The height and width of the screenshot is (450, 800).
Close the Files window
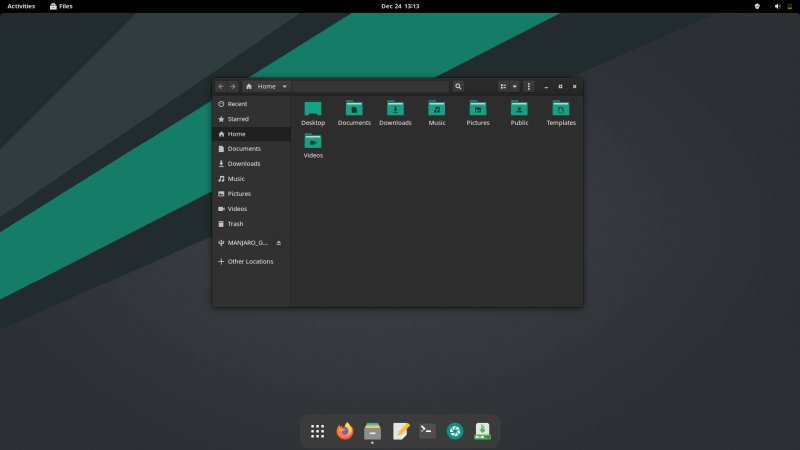pos(574,87)
